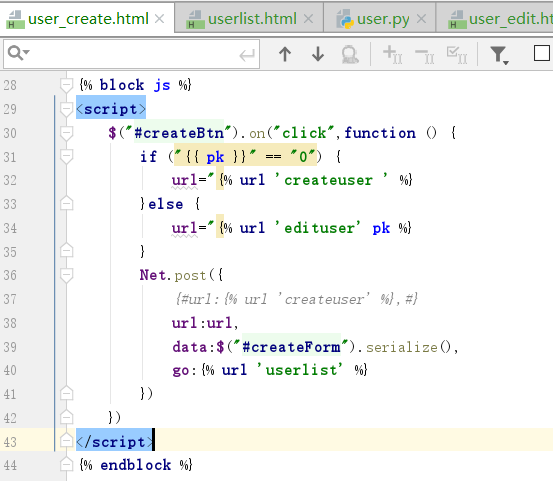Screen dimensions: 553x481
Task: Toggle fold end marker at line 41
Action: click(x=66, y=394)
